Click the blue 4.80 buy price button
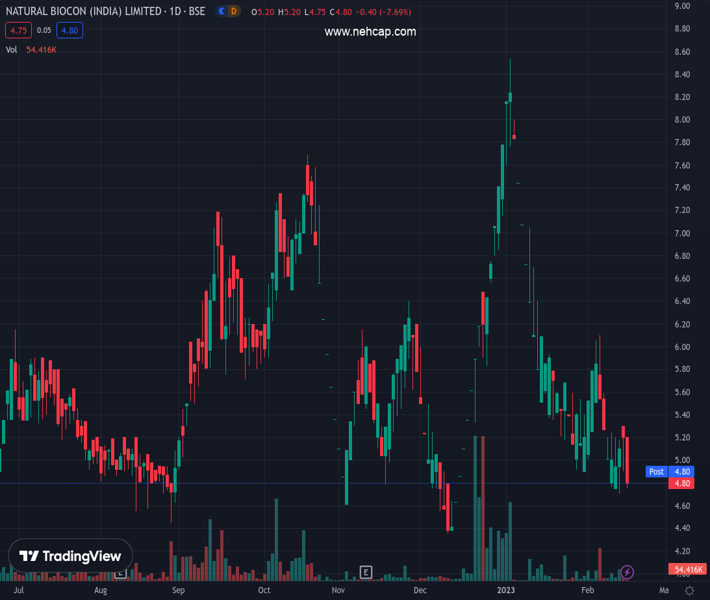 click(x=70, y=31)
